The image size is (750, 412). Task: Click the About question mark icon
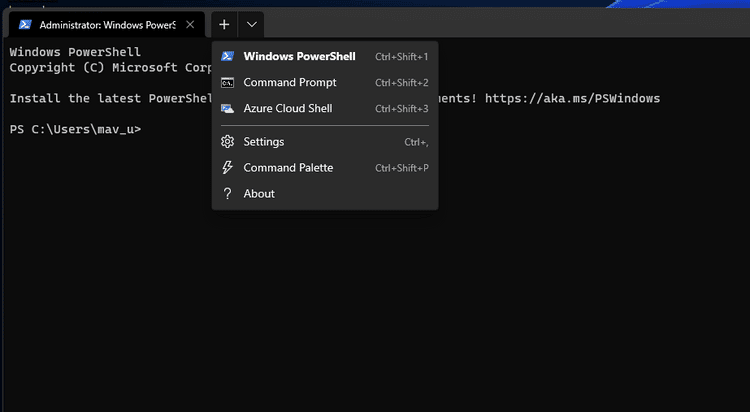click(x=228, y=194)
